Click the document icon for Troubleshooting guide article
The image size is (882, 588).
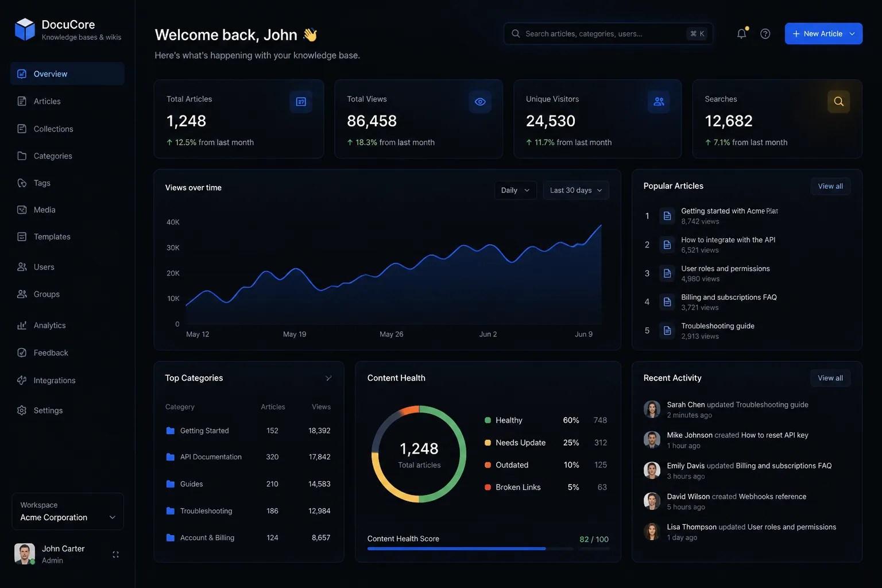click(x=667, y=331)
